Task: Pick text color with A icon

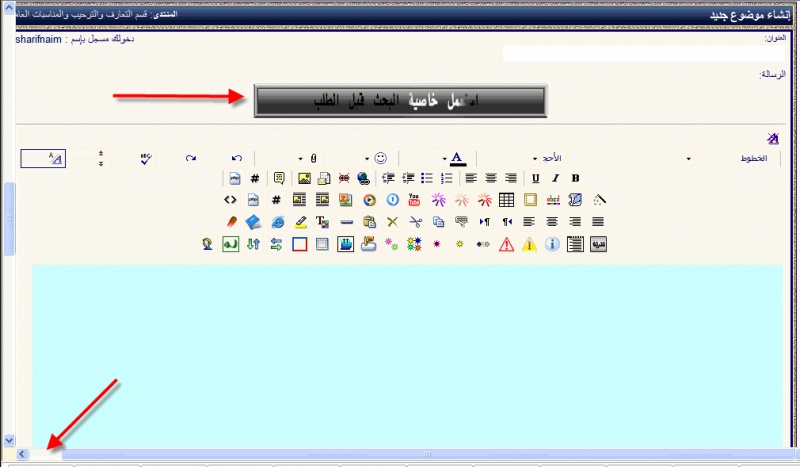Action: pos(457,158)
